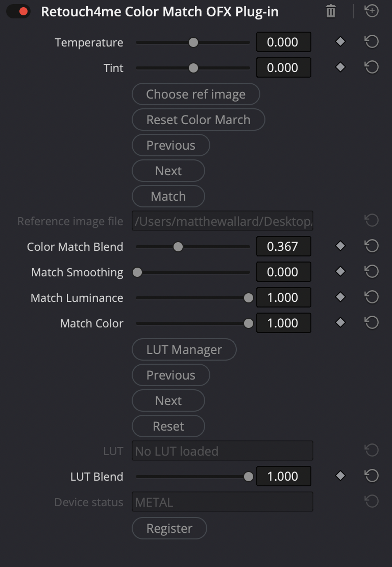Reset the Temperature parameter
The image size is (392, 567).
(372, 42)
